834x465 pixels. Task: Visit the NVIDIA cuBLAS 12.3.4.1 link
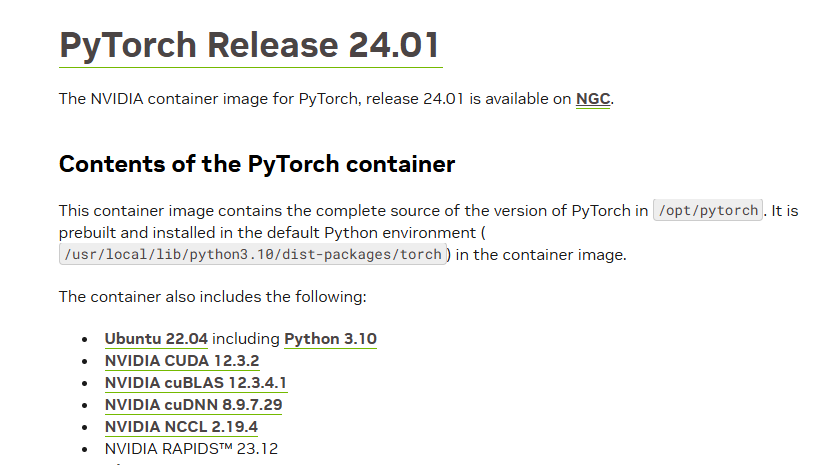pyautogui.click(x=196, y=383)
